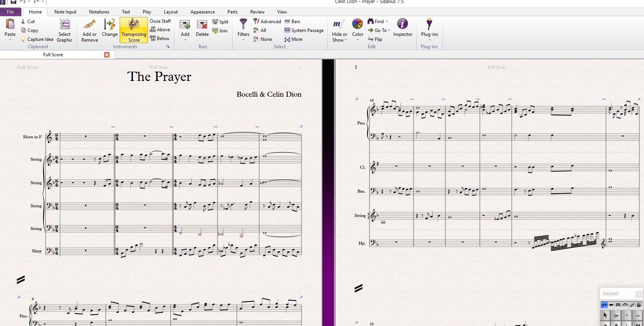This screenshot has height=326, width=644.
Task: Switch to the Parts tab
Action: tap(233, 12)
